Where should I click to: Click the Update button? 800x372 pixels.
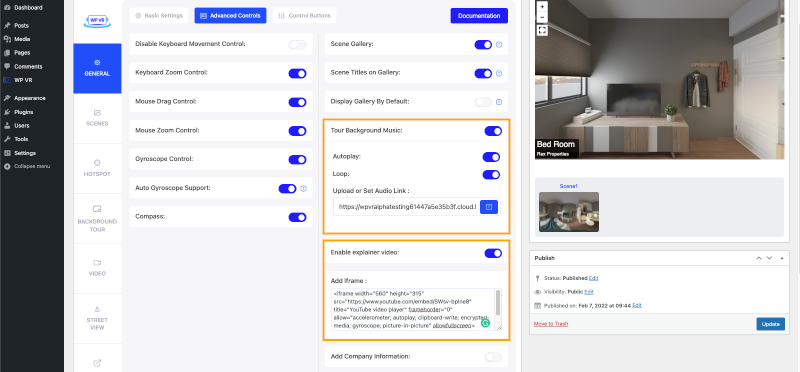coord(770,324)
